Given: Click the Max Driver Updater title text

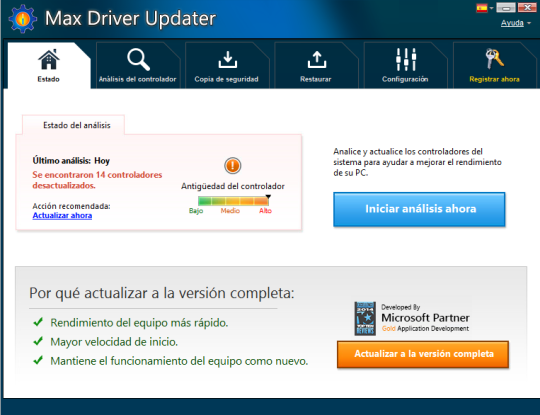Looking at the screenshot, I should 131,18.
